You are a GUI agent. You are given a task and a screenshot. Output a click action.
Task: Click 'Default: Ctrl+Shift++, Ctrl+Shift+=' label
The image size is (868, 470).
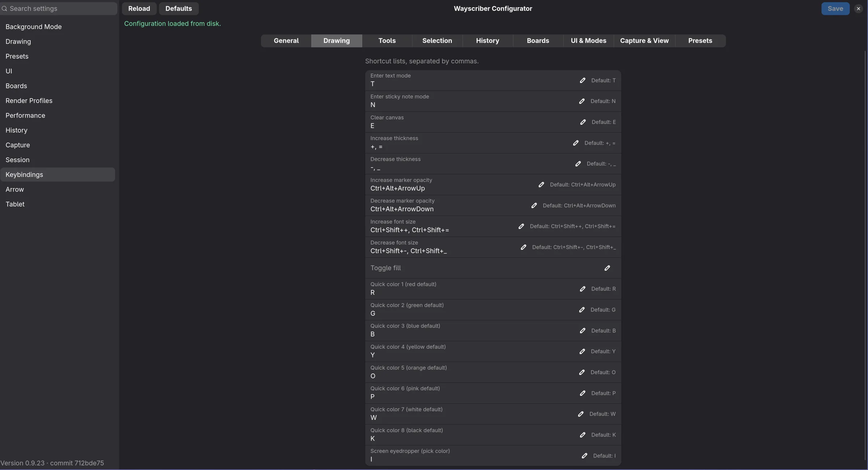pyautogui.click(x=573, y=226)
